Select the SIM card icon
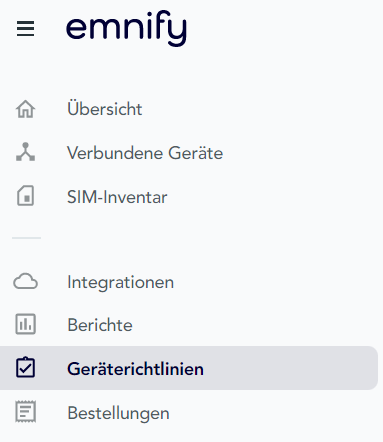Viewport: 383px width, 442px height. pyautogui.click(x=25, y=196)
